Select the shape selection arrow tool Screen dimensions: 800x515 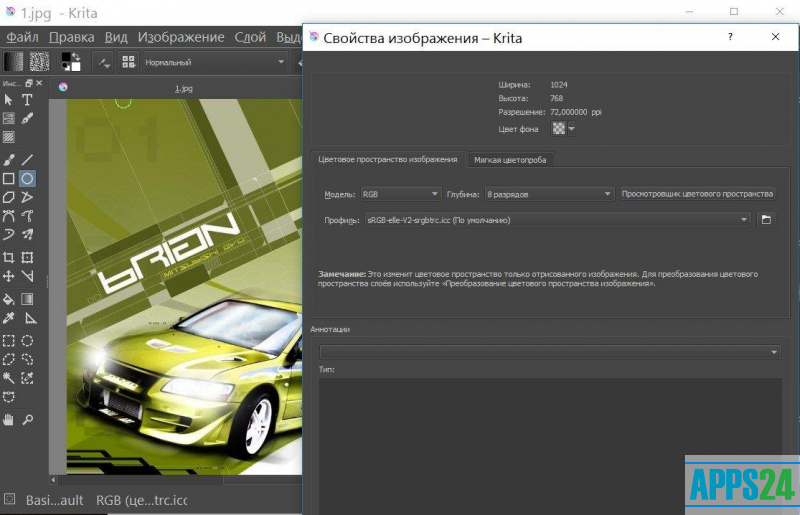coord(8,100)
